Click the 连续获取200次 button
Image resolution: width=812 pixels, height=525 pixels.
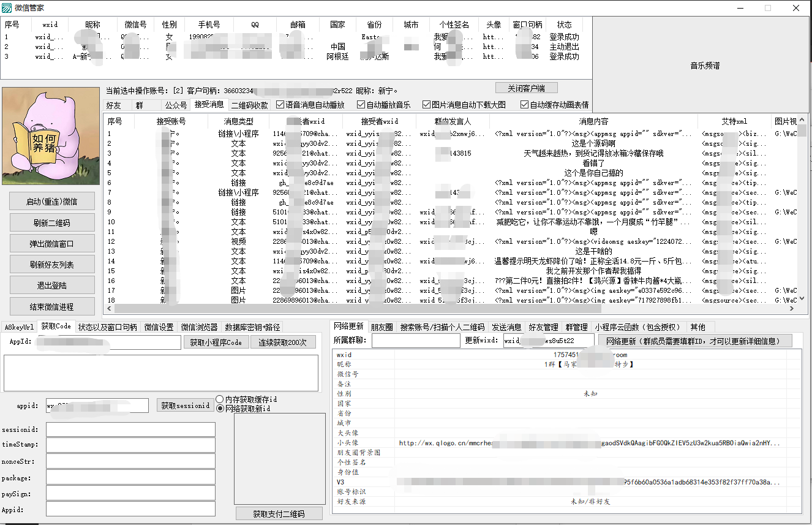(282, 342)
